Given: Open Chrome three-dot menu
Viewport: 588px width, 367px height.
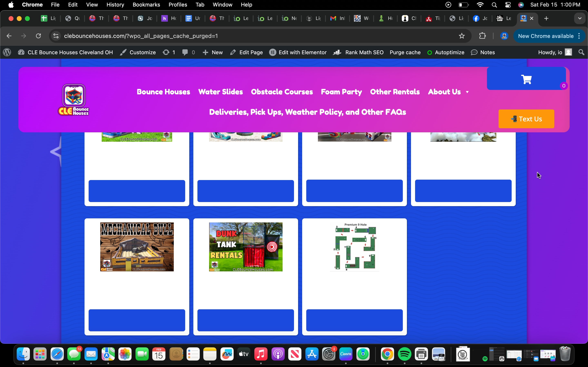Looking at the screenshot, I should pos(579,36).
